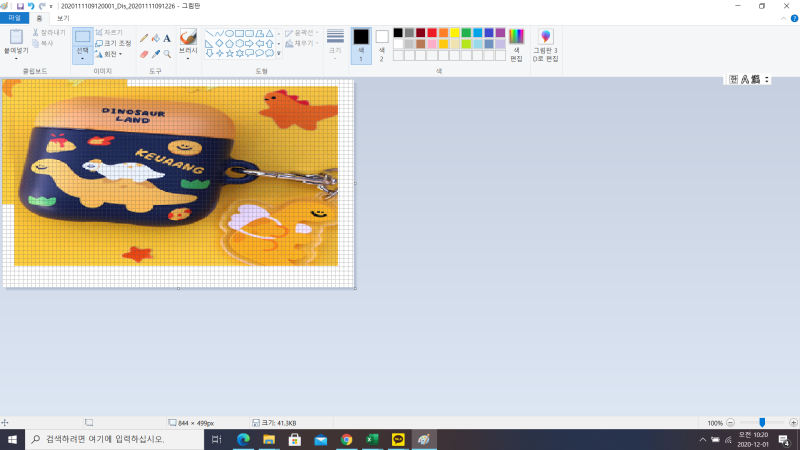Image resolution: width=800 pixels, height=450 pixels.
Task: Expand the shapes gallery more arrow
Action: click(279, 53)
